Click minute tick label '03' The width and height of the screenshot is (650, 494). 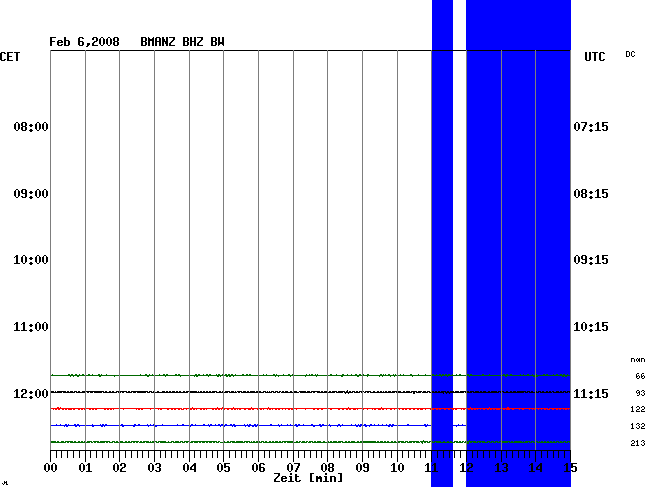tap(155, 468)
